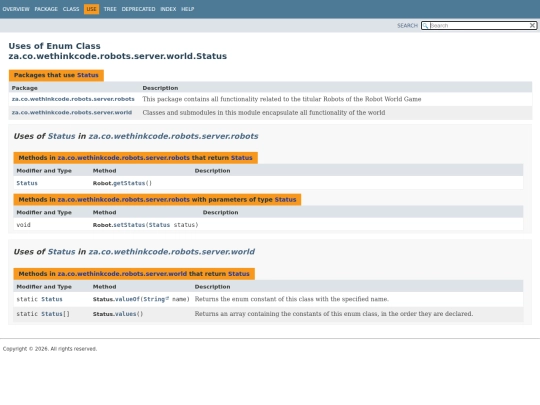Click Status link in 'parameters of type Status' caption
The height and width of the screenshot is (405, 540).
tap(285, 200)
